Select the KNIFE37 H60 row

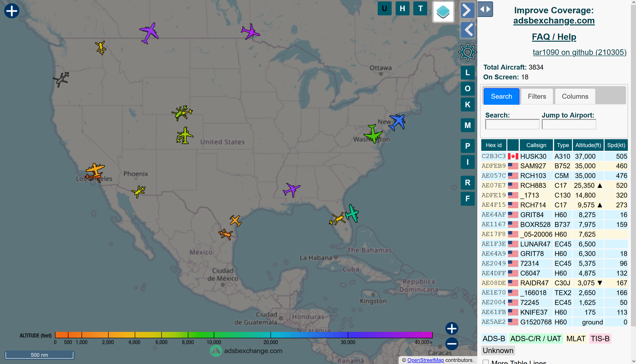point(554,312)
